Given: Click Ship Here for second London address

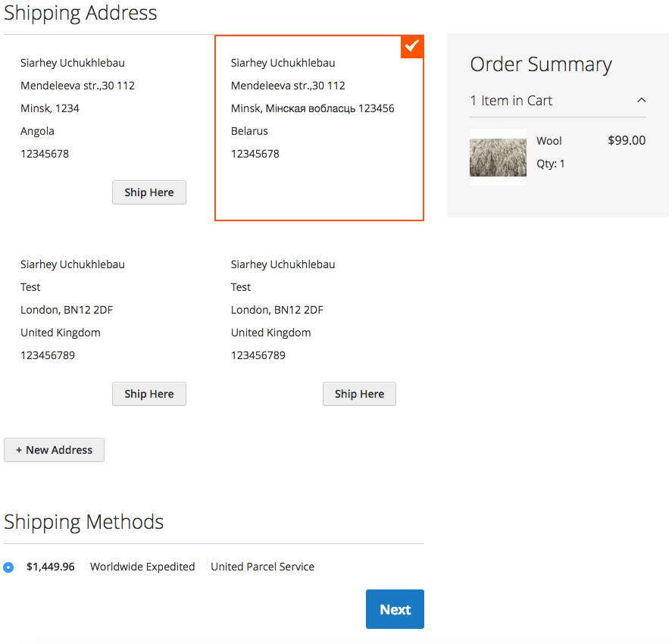Looking at the screenshot, I should coord(359,394).
